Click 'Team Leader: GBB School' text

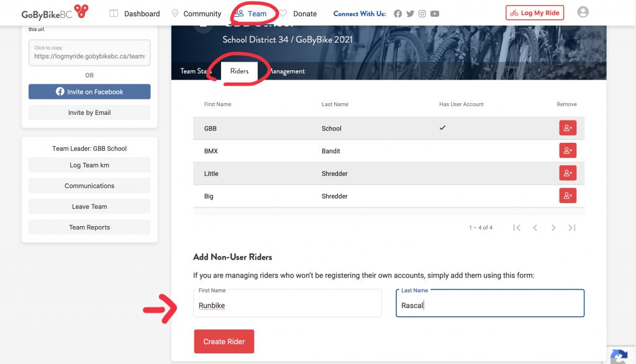click(89, 148)
